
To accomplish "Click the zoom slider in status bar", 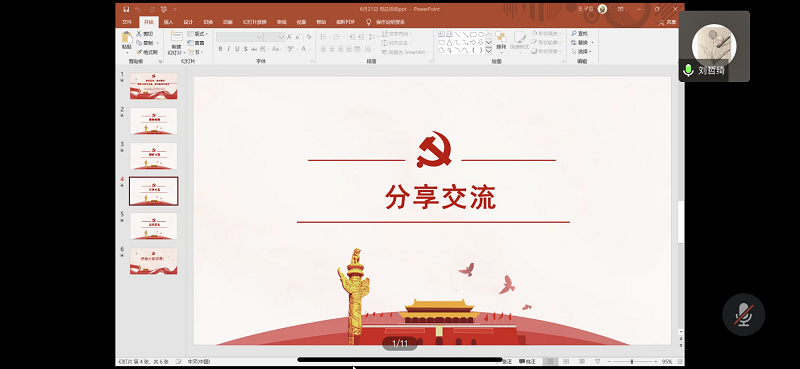I will point(632,361).
